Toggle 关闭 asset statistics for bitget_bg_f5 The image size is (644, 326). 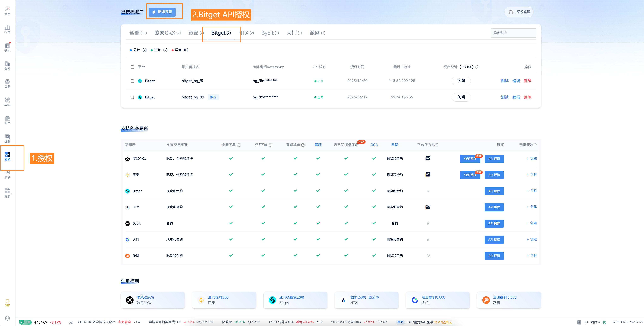click(x=461, y=81)
